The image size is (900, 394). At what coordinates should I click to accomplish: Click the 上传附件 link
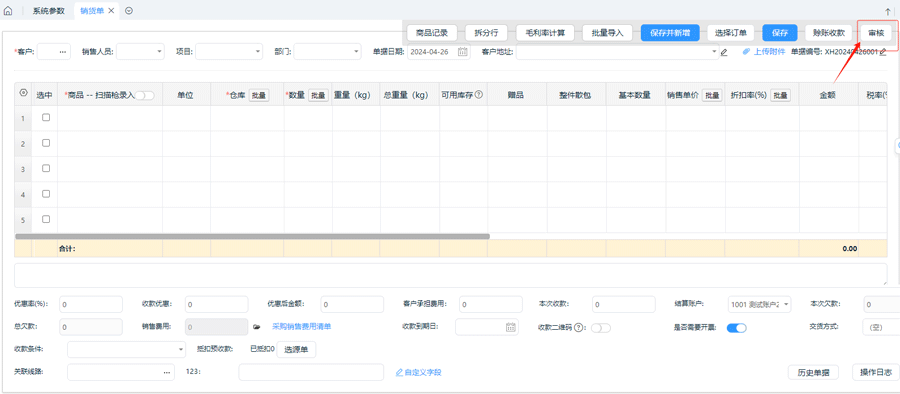pos(770,51)
